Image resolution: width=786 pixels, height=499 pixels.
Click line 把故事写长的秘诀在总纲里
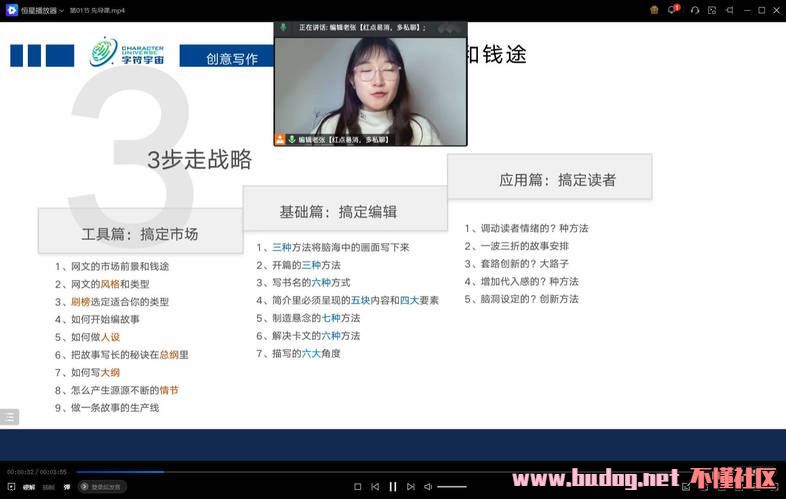pos(121,355)
